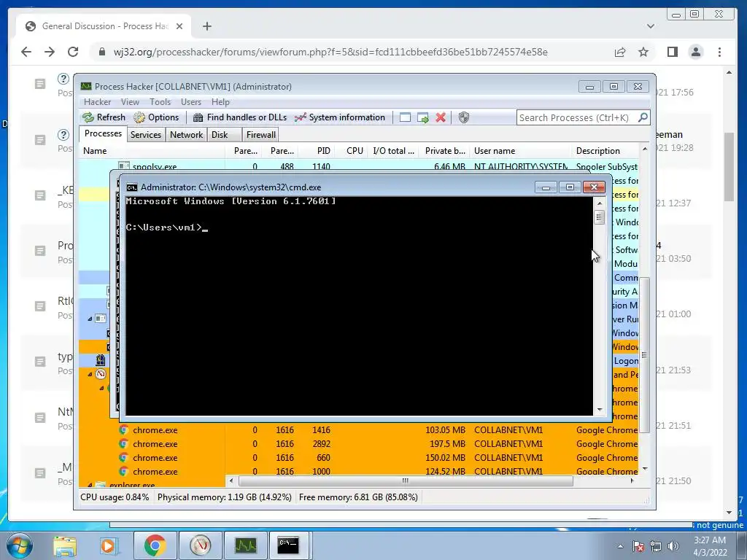This screenshot has width=747, height=560.
Task: Open Chrome's three-dot menu
Action: pyautogui.click(x=719, y=52)
